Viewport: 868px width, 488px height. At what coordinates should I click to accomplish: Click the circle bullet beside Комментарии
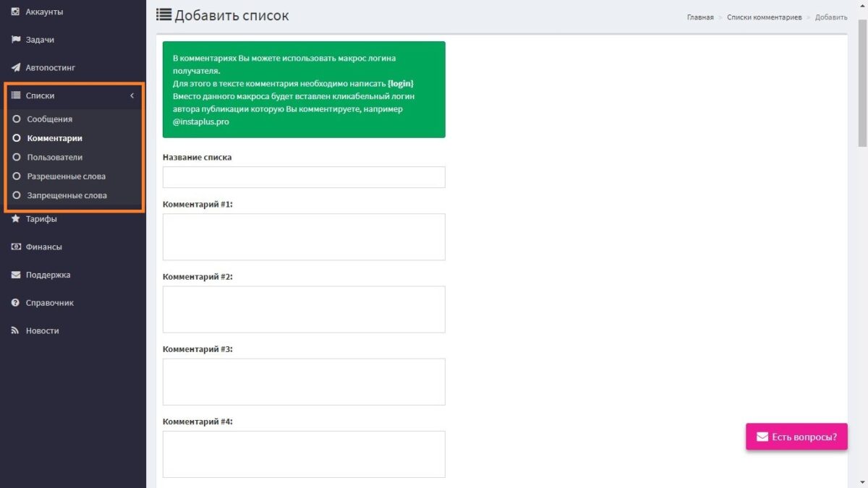17,138
